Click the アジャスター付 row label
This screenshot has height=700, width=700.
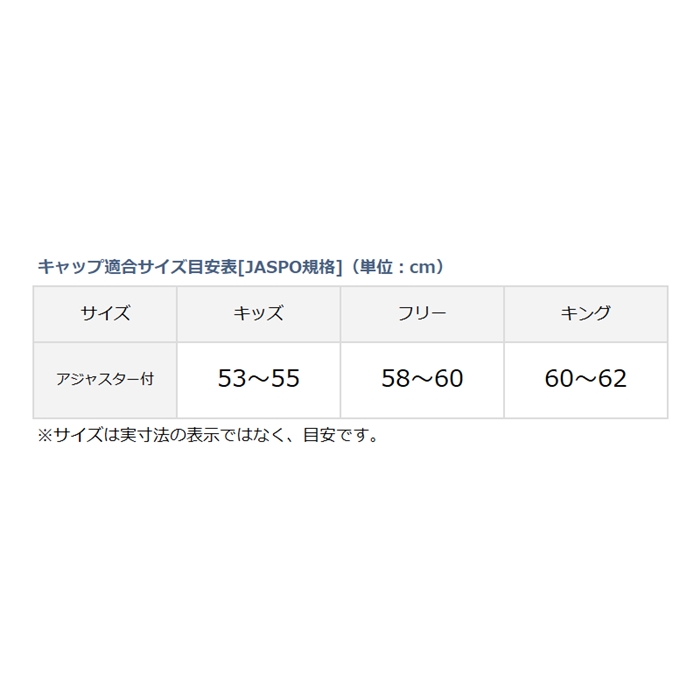105,380
